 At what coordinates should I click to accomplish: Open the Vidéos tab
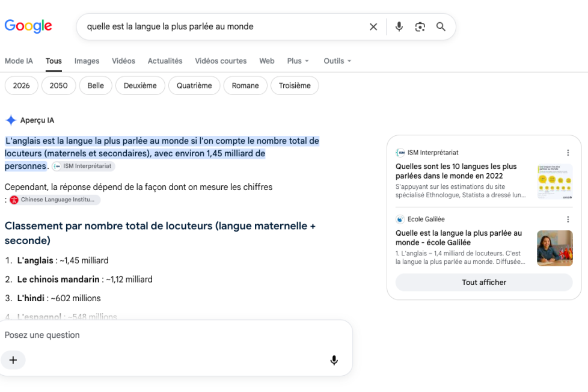[123, 61]
